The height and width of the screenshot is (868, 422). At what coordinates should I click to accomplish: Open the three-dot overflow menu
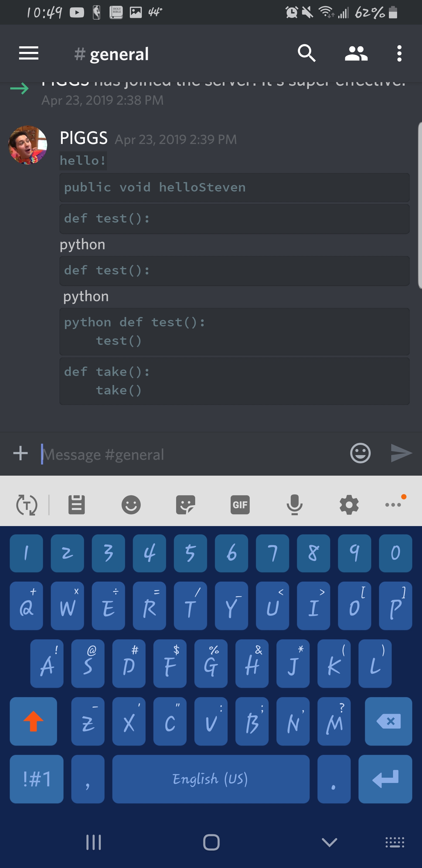(399, 53)
